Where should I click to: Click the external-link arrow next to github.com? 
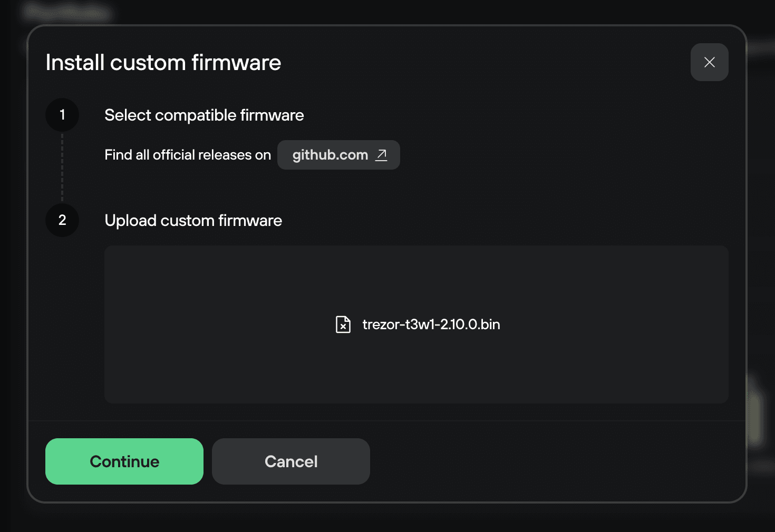(381, 155)
